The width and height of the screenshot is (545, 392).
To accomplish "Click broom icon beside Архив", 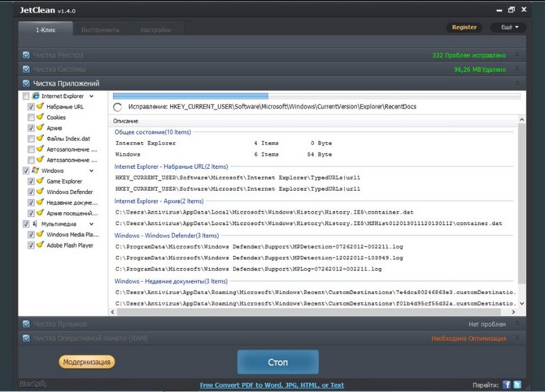I will tap(40, 127).
